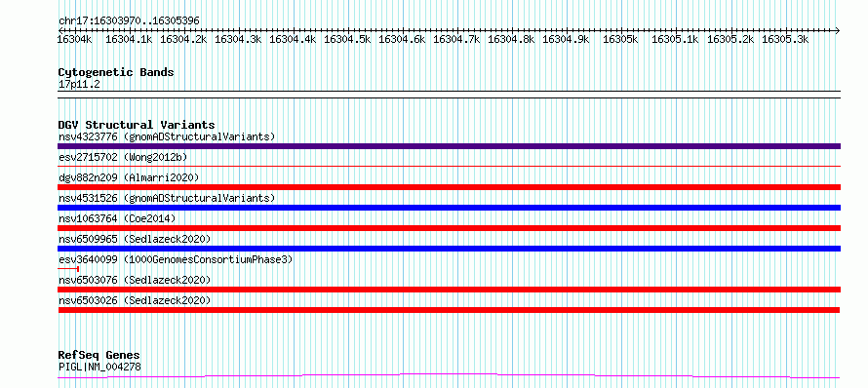Image resolution: width=868 pixels, height=388 pixels.
Task: Click the 16304.4k ruler tick label
Action: tap(293, 39)
